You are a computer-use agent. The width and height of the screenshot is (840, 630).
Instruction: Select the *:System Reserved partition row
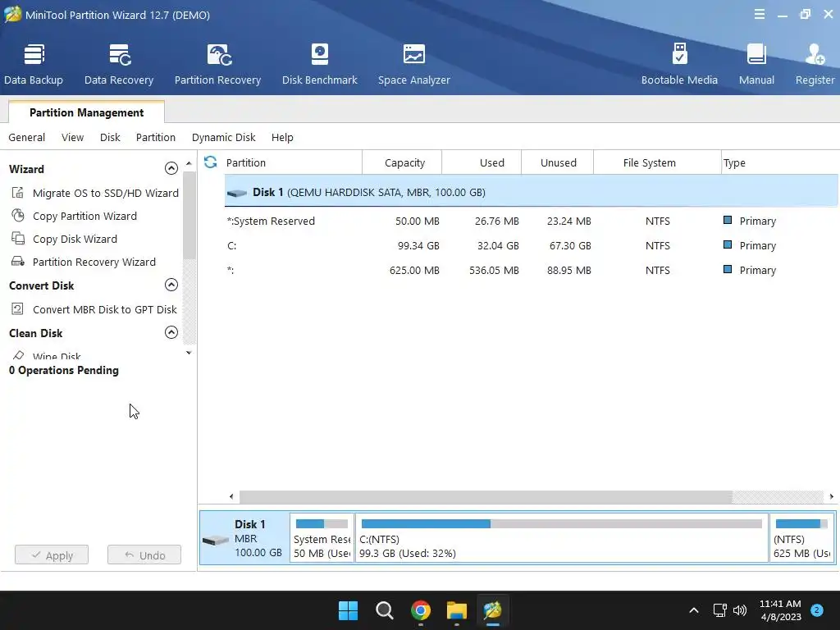coord(532,221)
